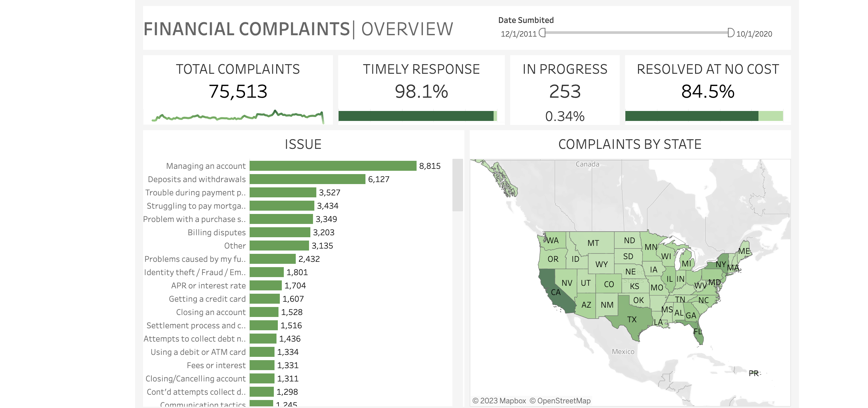This screenshot has width=868, height=408.
Task: Click the right end handle of Date Sumbited slider
Action: tap(731, 33)
